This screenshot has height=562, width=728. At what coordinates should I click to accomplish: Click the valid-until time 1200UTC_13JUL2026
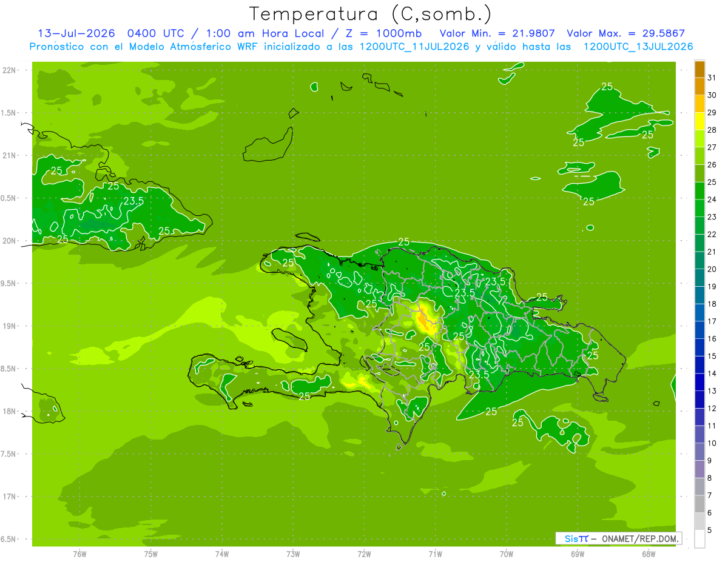638,47
